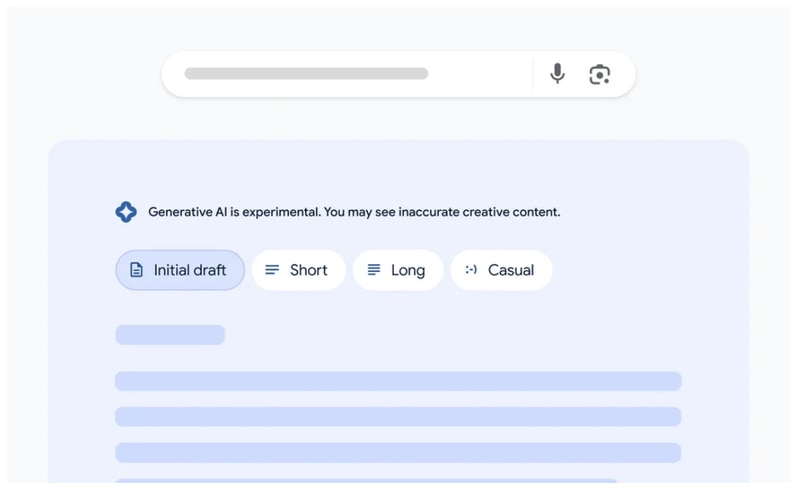The width and height of the screenshot is (800, 498).
Task: Switch the response to Short
Action: [x=309, y=270]
